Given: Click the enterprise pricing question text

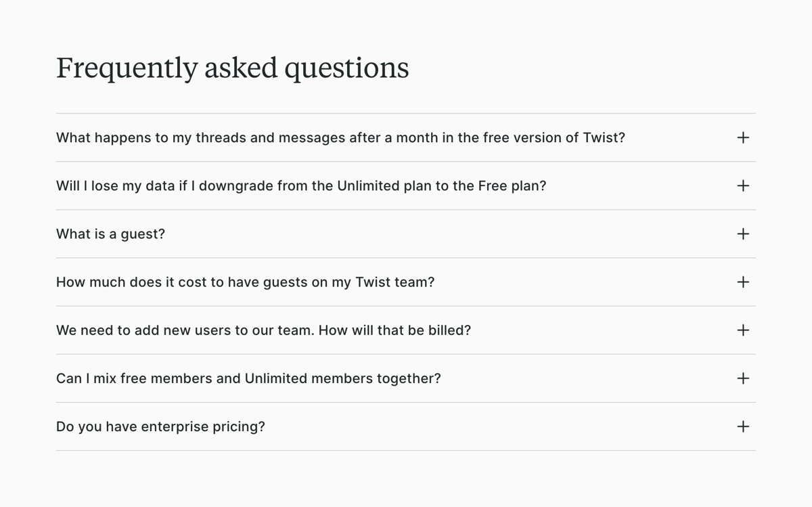Looking at the screenshot, I should pos(160,426).
